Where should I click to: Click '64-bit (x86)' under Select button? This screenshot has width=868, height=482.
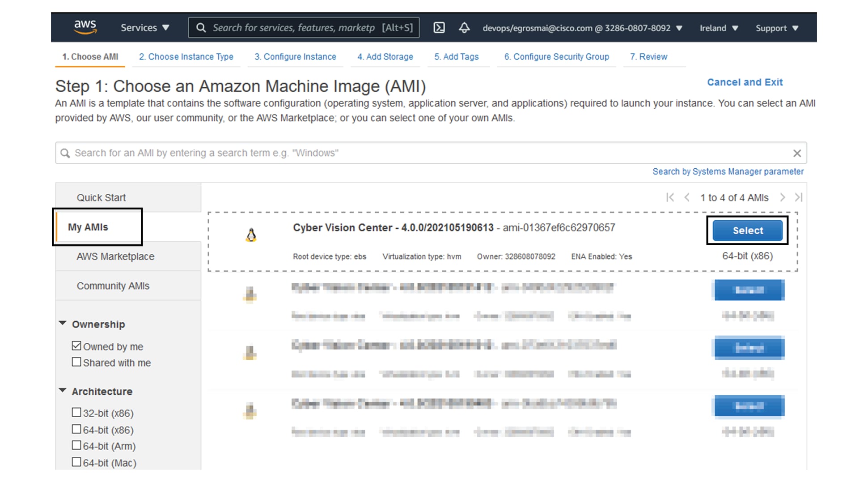pos(747,256)
